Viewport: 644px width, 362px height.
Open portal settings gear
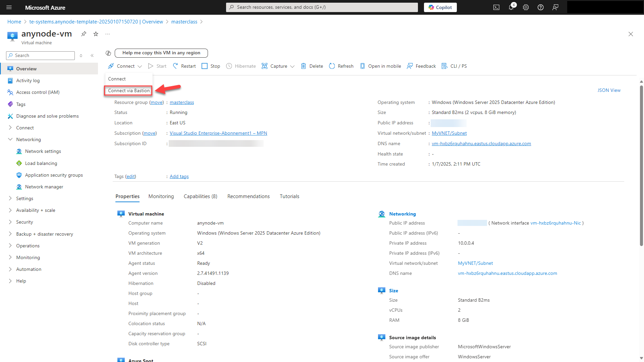(x=526, y=7)
